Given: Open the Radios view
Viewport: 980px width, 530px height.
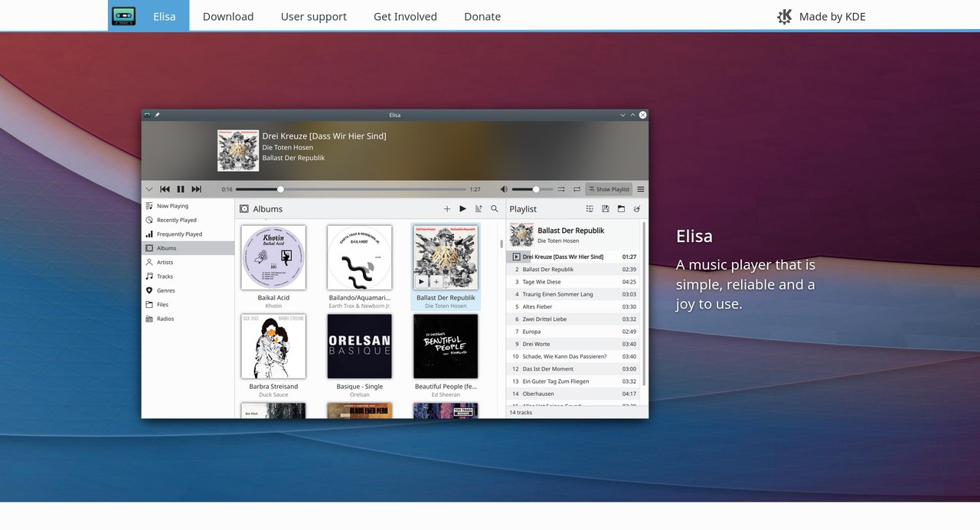Looking at the screenshot, I should 188,319.
